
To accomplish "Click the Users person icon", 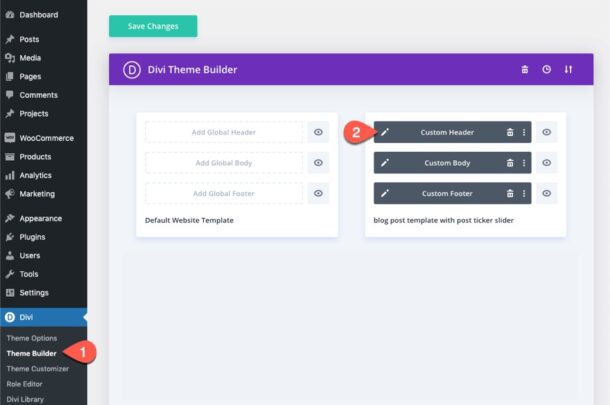I will coord(10,256).
